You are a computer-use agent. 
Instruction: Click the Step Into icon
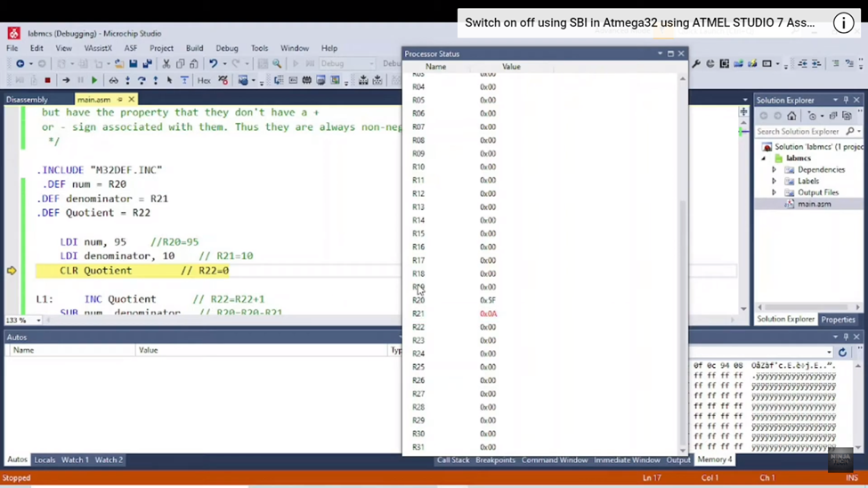tap(128, 80)
